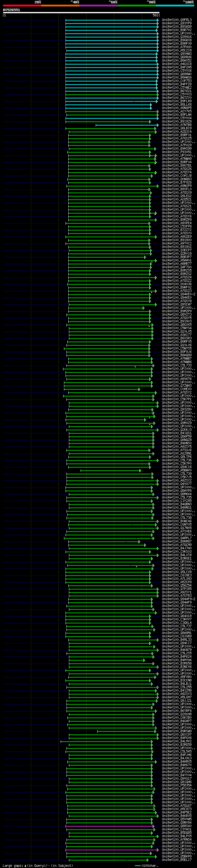The image size is (197, 868).
Task: Select hit UniRef100_B9S6D9
Action: [x=177, y=26]
